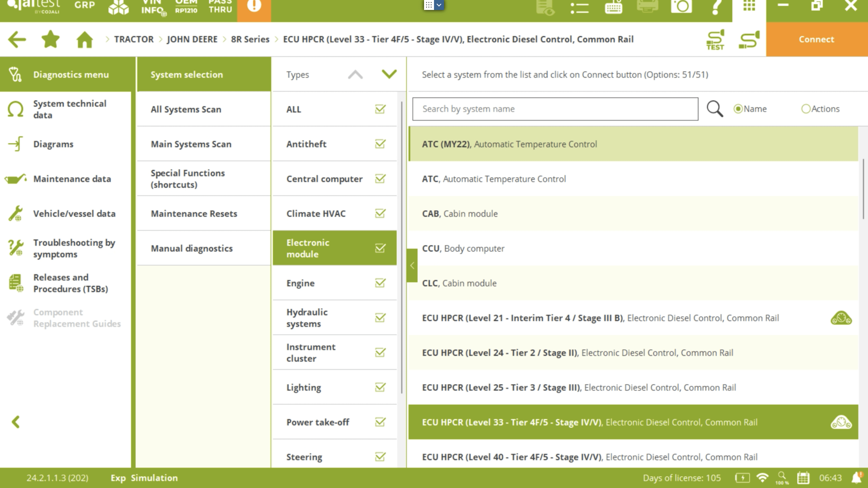Viewport: 868px width, 488px height.
Task: Uncheck the Antitheft type checkbox
Action: coord(380,144)
